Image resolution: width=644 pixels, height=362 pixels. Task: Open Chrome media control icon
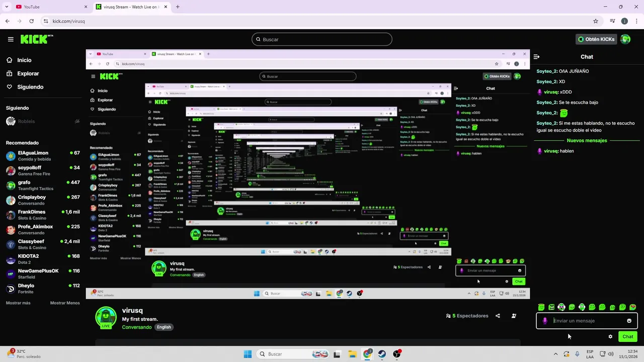612,21
